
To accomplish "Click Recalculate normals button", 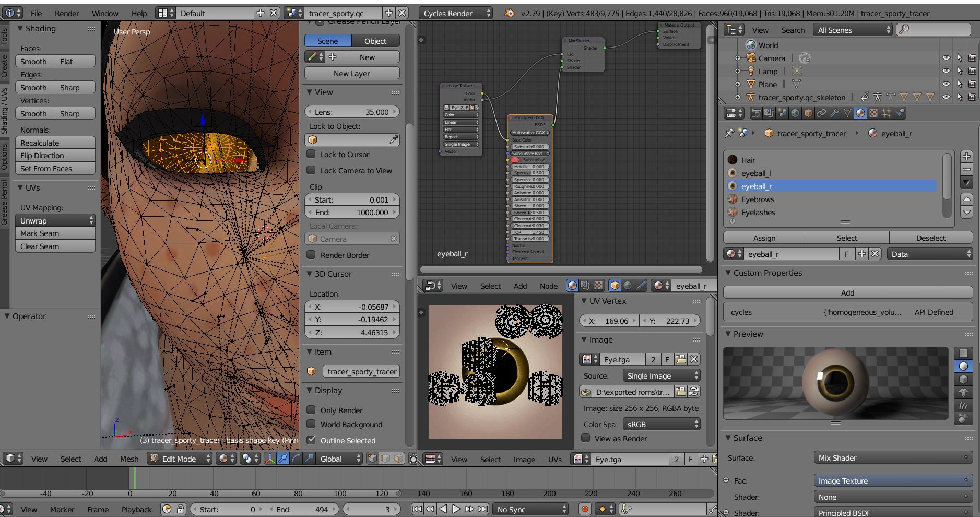I will 55,143.
